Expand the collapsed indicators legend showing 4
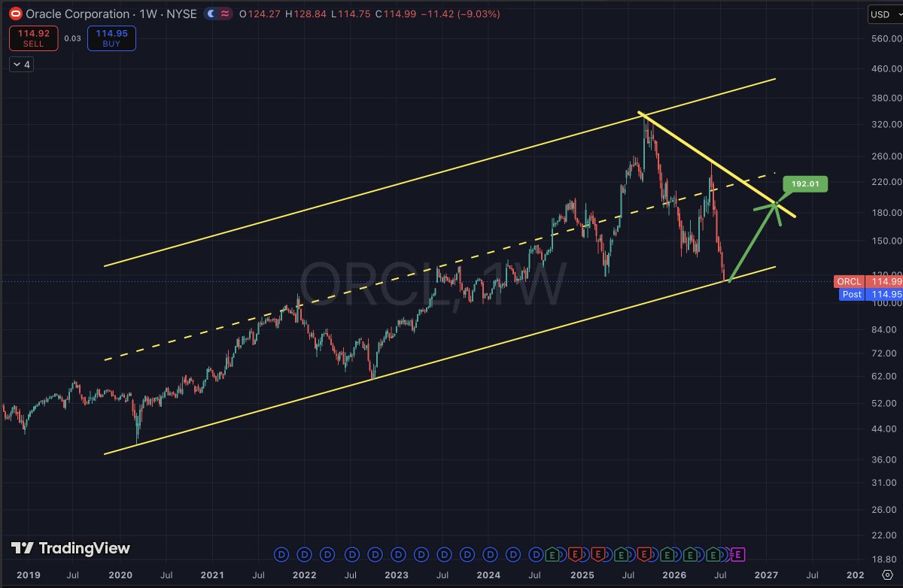The width and height of the screenshot is (903, 588). [21, 65]
